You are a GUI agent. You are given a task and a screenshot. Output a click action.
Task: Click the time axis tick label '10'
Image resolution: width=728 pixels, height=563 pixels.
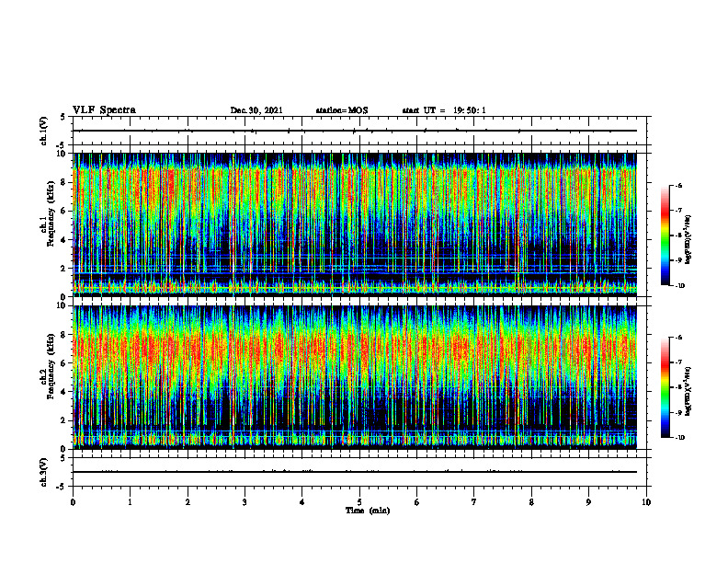point(646,502)
